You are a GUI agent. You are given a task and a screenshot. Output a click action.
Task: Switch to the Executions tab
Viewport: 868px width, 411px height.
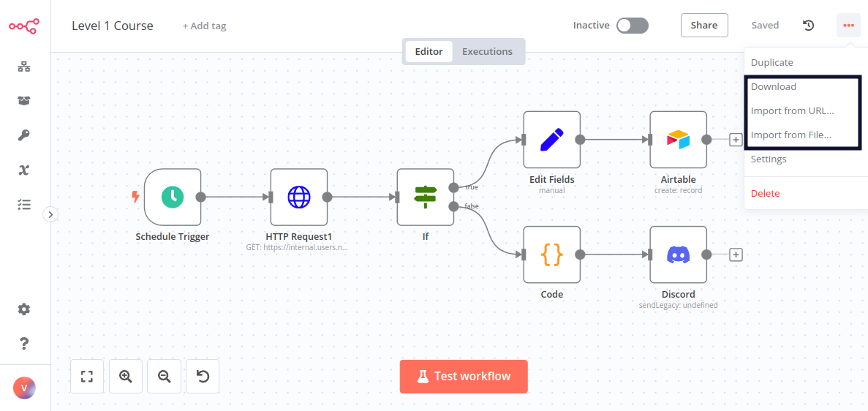487,52
